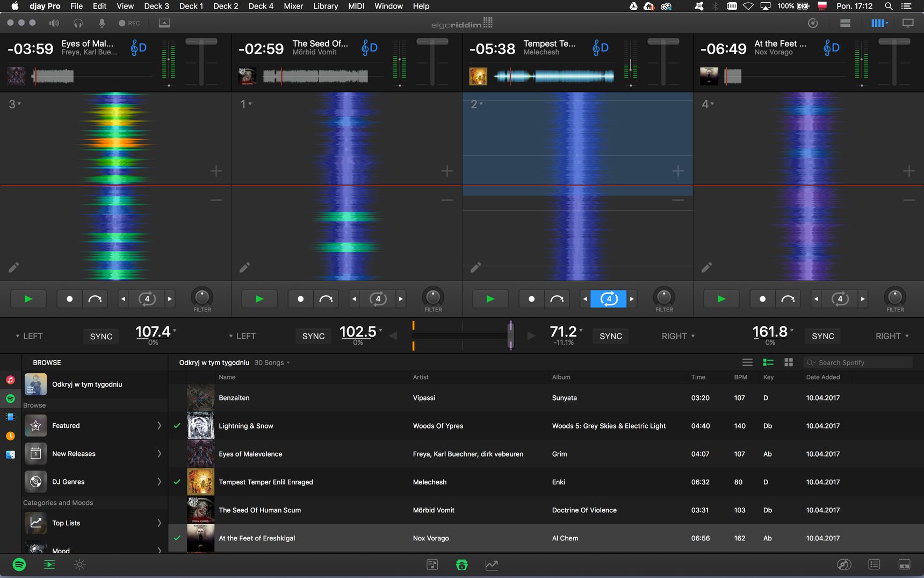Select the Spotify source in the sidebar

[10, 398]
